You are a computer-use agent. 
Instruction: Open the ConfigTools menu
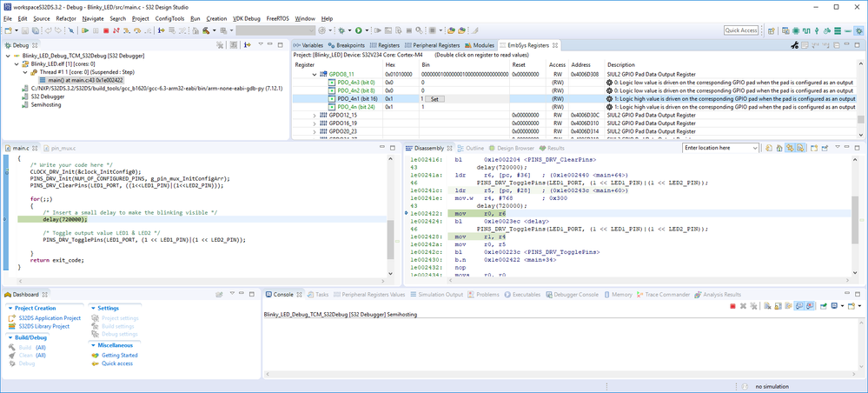click(x=169, y=18)
